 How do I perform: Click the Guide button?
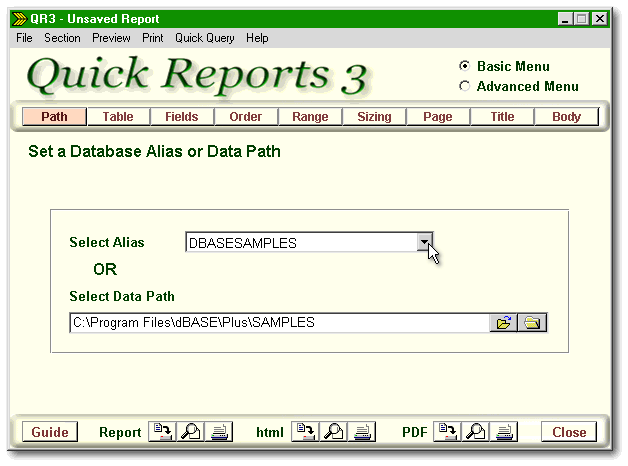(50, 432)
